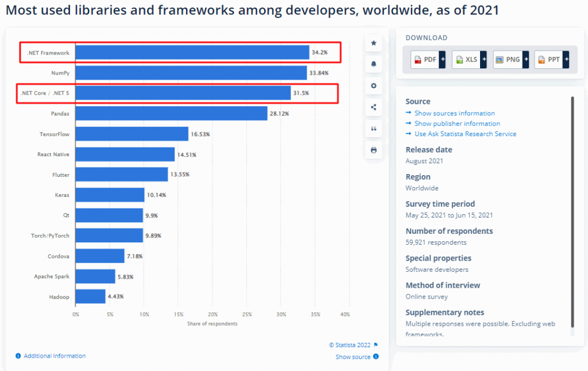Expand plus next to PNG button

tap(526, 60)
